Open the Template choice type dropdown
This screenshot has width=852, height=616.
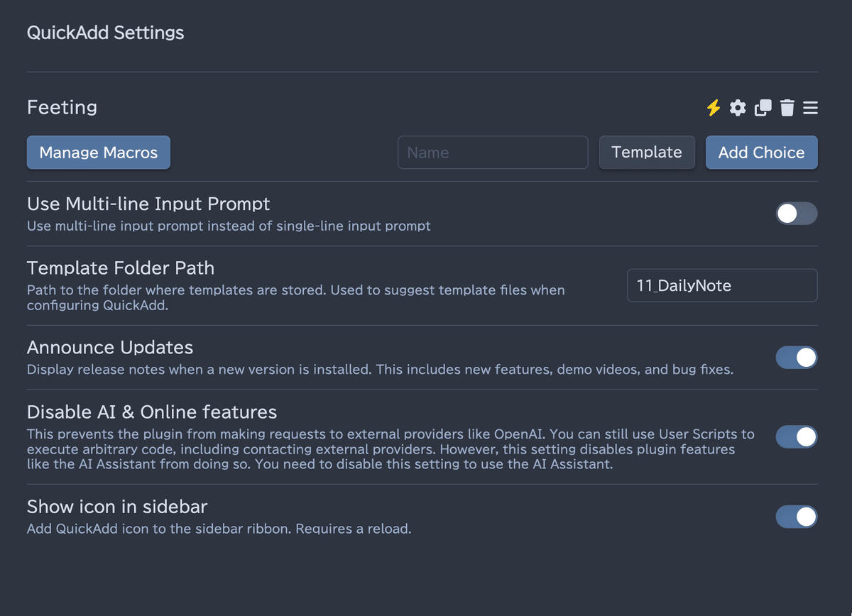point(647,153)
